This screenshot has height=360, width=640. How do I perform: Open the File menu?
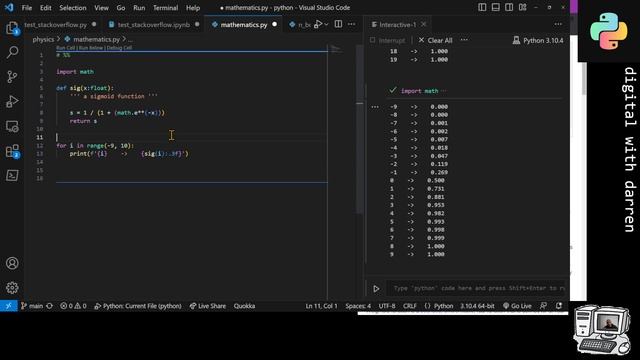[x=27, y=7]
